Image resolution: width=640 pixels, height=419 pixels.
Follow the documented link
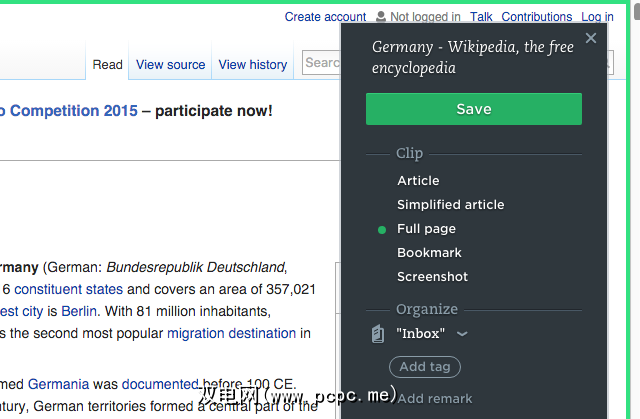click(160, 384)
